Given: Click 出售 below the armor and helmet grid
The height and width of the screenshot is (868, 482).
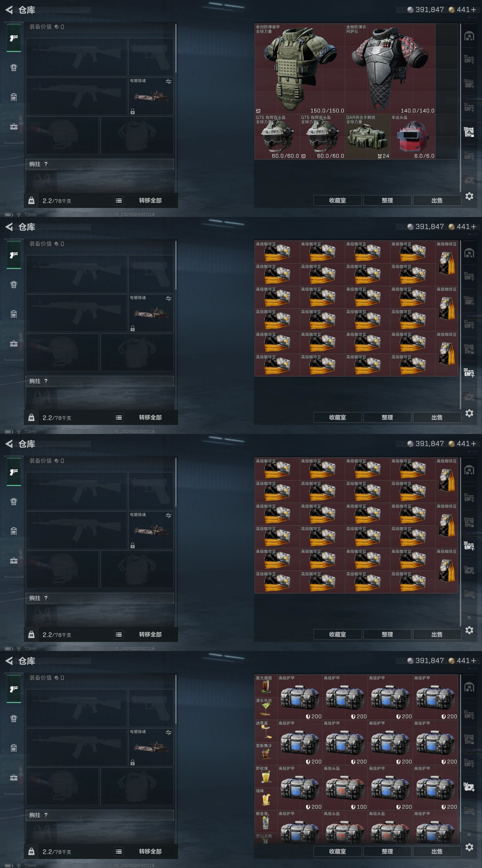Looking at the screenshot, I should coord(437,200).
